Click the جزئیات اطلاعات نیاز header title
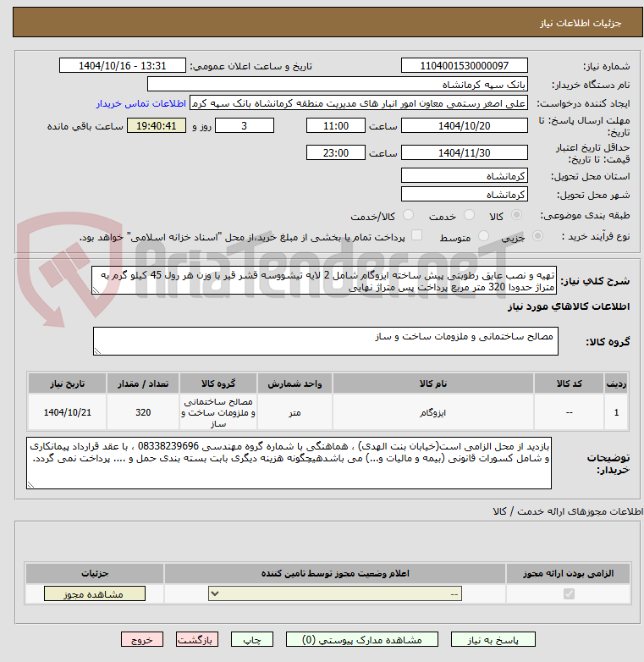 click(x=581, y=23)
